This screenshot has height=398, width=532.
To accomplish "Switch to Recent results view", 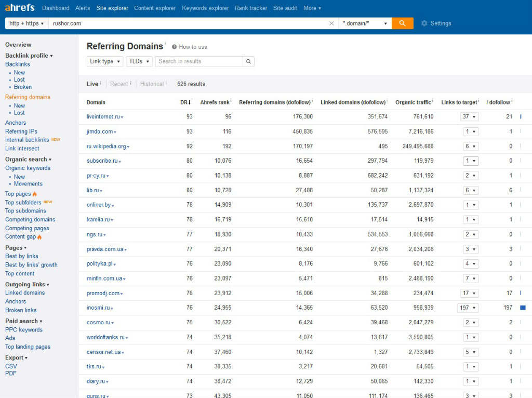I will pyautogui.click(x=119, y=84).
